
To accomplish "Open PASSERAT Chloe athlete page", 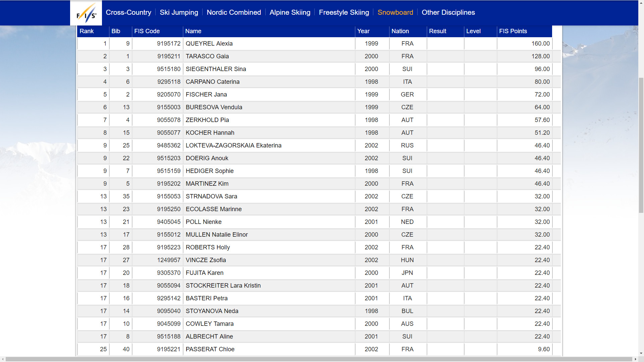I will pyautogui.click(x=210, y=349).
